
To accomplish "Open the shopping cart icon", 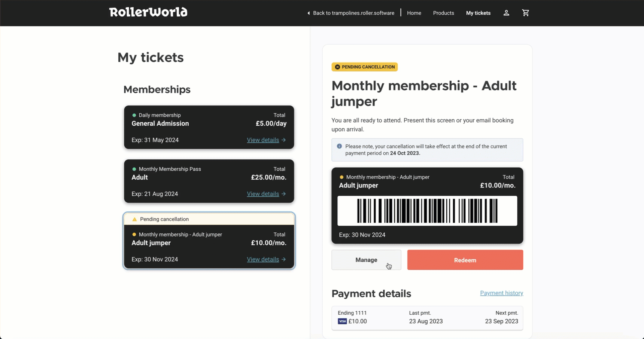I will click(x=526, y=13).
